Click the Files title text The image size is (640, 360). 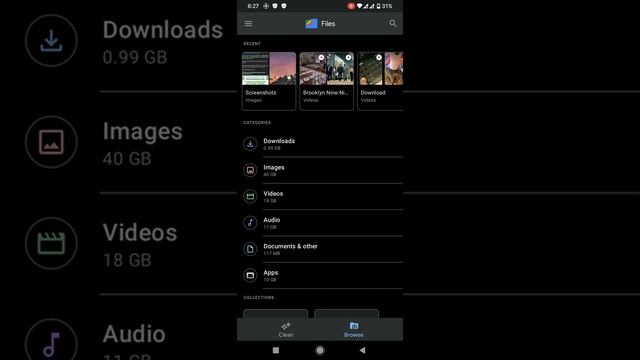point(328,24)
